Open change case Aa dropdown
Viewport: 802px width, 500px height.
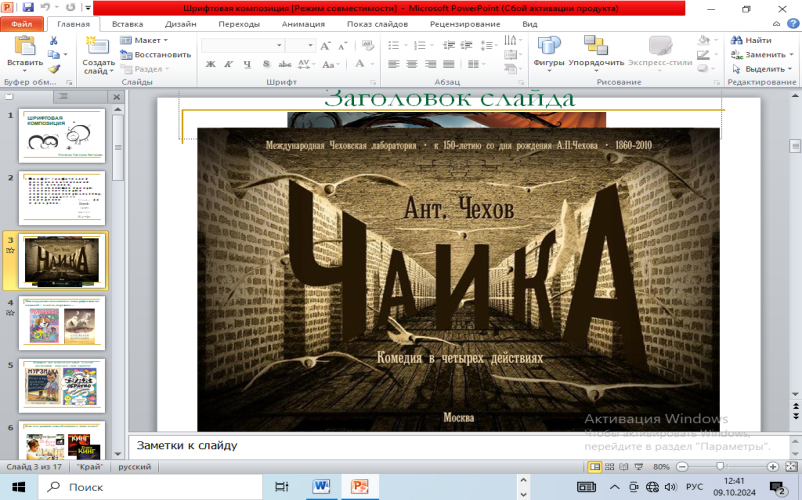tap(330, 64)
